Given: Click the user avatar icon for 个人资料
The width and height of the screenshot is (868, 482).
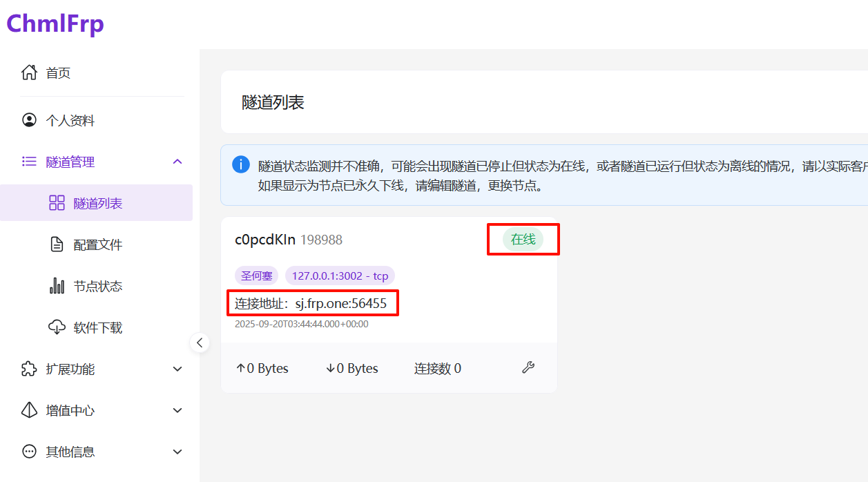Looking at the screenshot, I should coord(29,120).
